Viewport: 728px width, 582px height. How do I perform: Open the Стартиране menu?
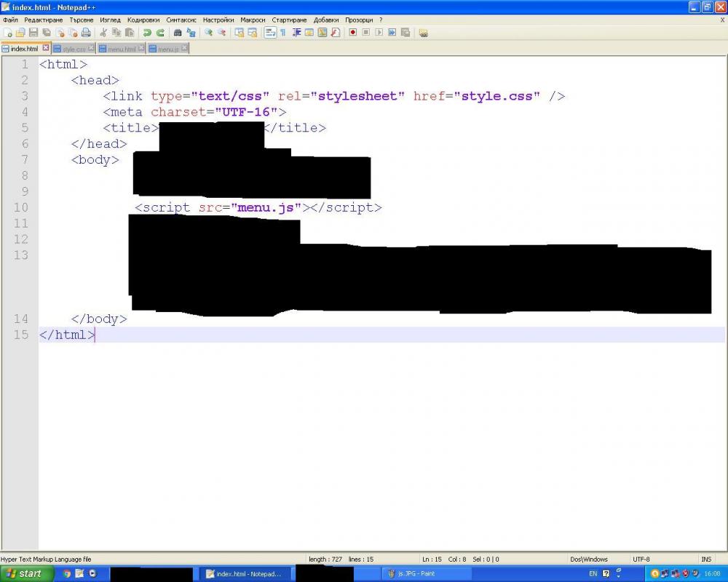[x=289, y=20]
